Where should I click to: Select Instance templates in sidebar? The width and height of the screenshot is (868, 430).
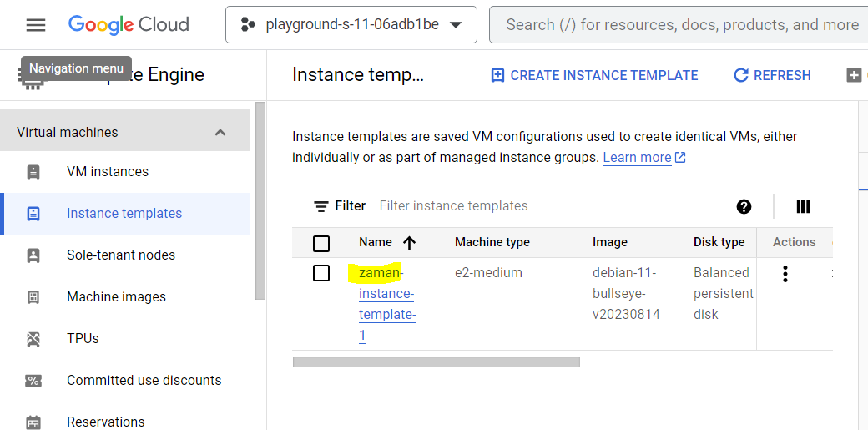(x=124, y=214)
